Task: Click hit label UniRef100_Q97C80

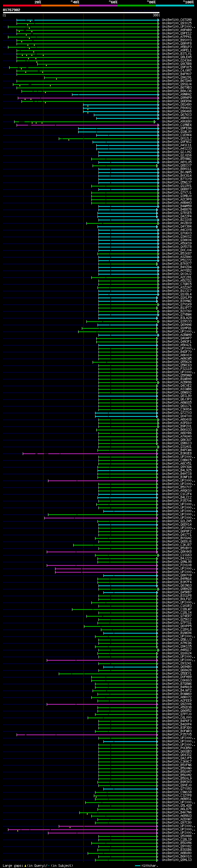Action: (x=177, y=822)
